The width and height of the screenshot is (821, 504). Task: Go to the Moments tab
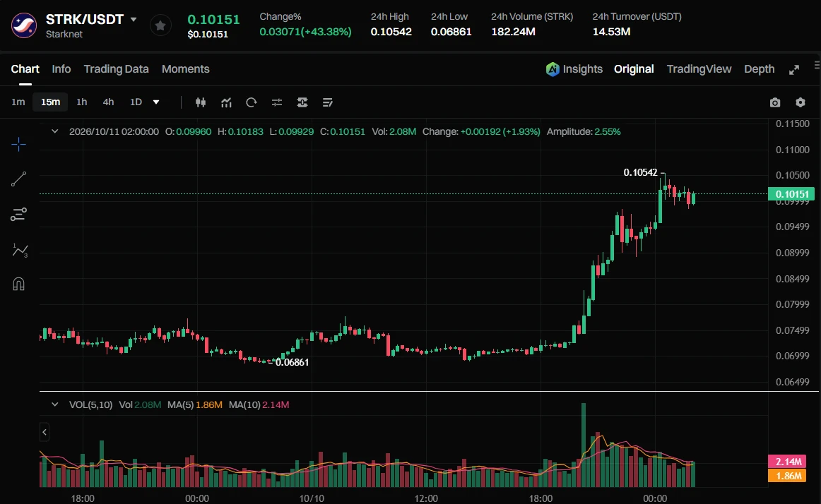click(x=185, y=69)
